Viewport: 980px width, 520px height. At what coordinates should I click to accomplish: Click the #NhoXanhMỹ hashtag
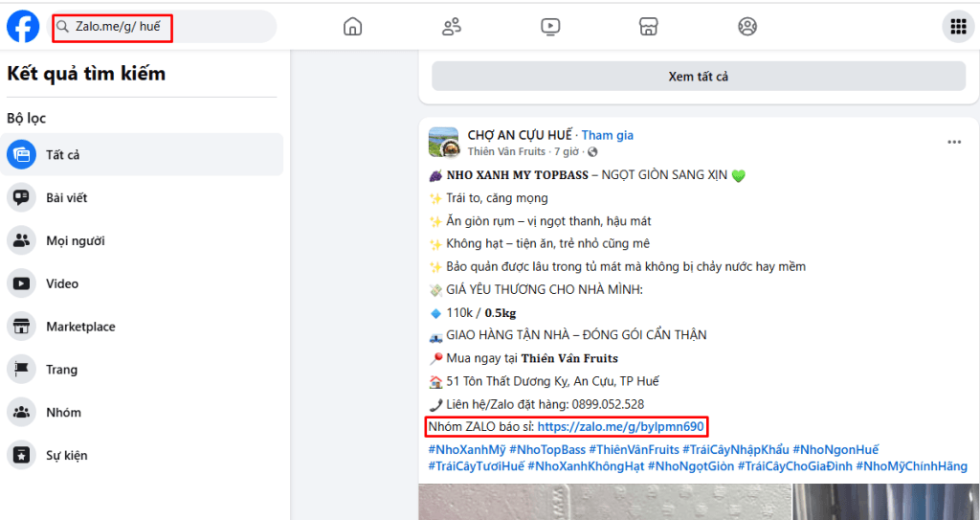point(466,449)
